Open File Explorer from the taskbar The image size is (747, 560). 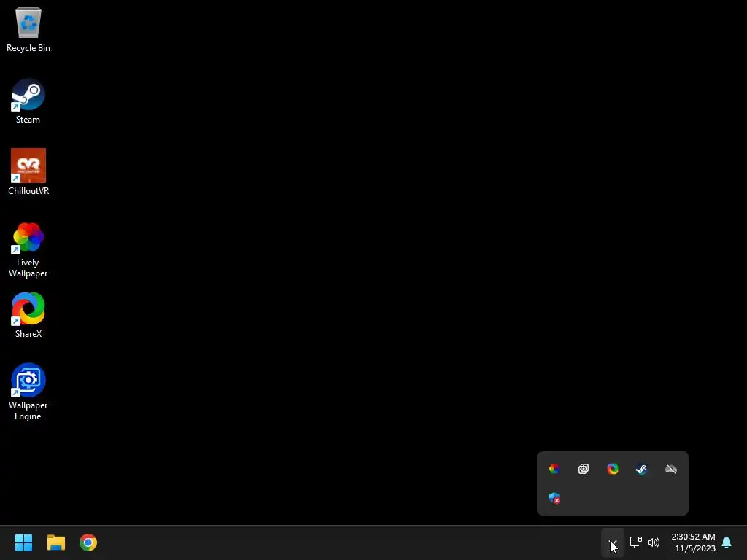tap(55, 542)
